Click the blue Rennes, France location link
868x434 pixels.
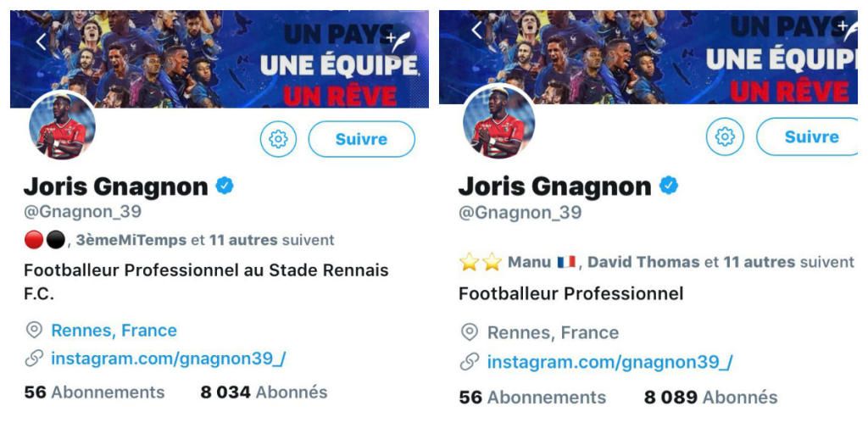(x=114, y=331)
